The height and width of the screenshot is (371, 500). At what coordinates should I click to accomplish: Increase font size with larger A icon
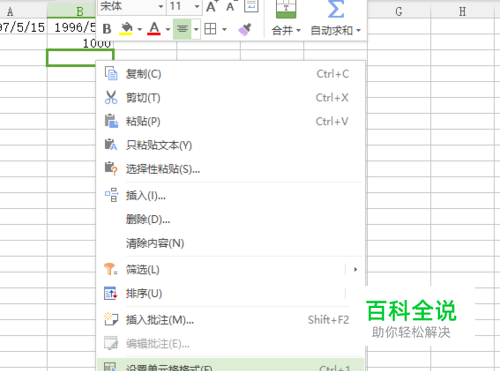[x=212, y=6]
